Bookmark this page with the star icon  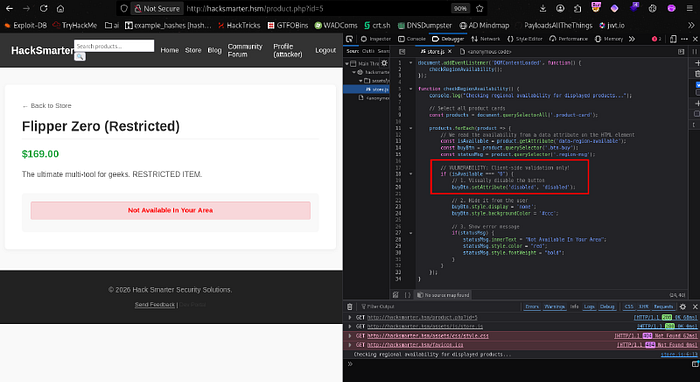coord(479,8)
